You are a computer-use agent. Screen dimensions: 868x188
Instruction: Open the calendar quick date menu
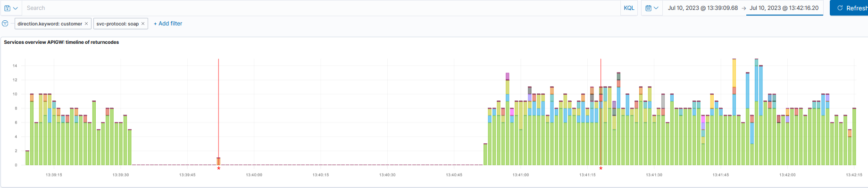pyautogui.click(x=651, y=8)
